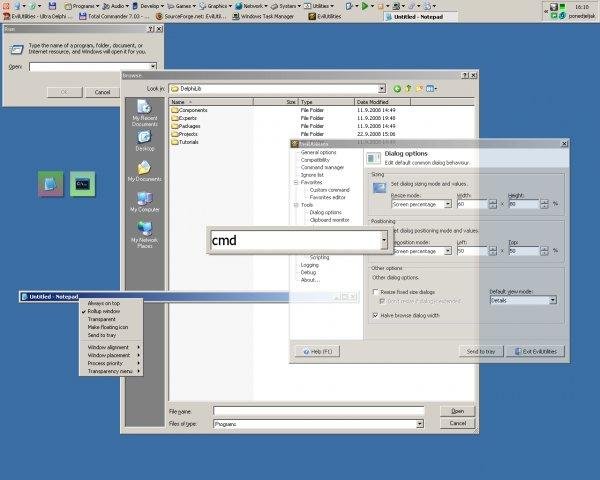
Task: Click the floating Notepad icon on desktop
Action: click(51, 184)
